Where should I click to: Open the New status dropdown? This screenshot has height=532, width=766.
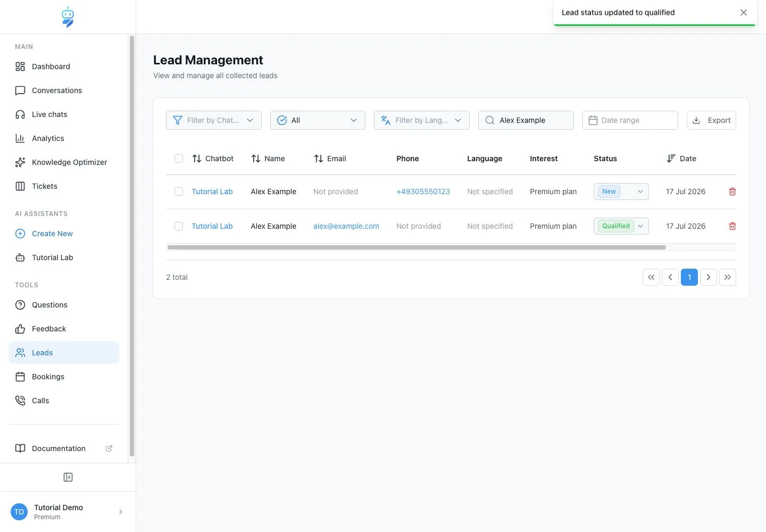click(x=621, y=192)
